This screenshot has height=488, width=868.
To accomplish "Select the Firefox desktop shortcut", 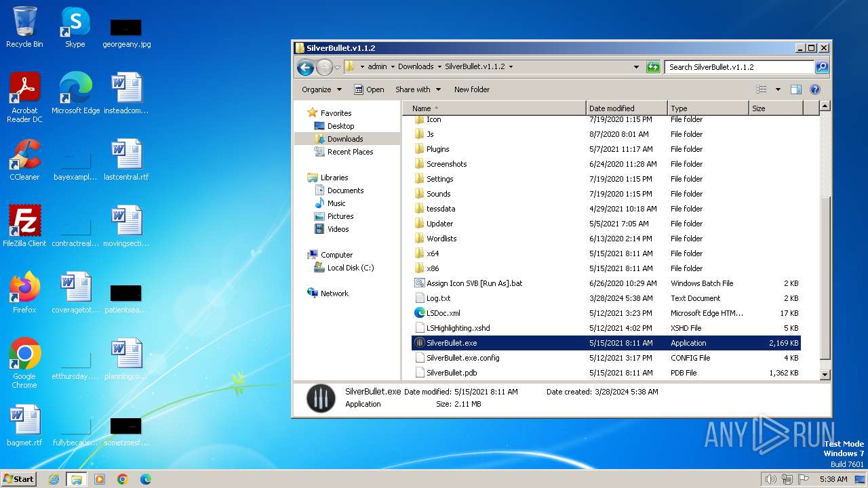I will [x=24, y=292].
